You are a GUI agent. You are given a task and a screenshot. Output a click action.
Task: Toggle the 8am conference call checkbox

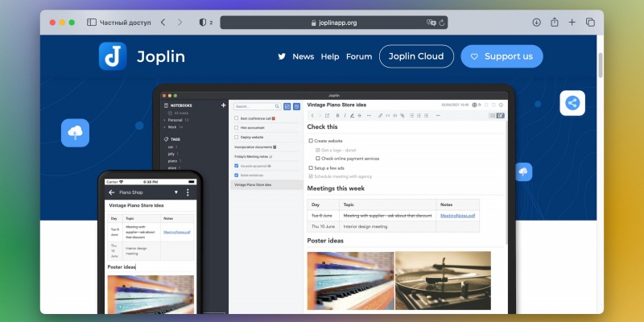pyautogui.click(x=236, y=118)
